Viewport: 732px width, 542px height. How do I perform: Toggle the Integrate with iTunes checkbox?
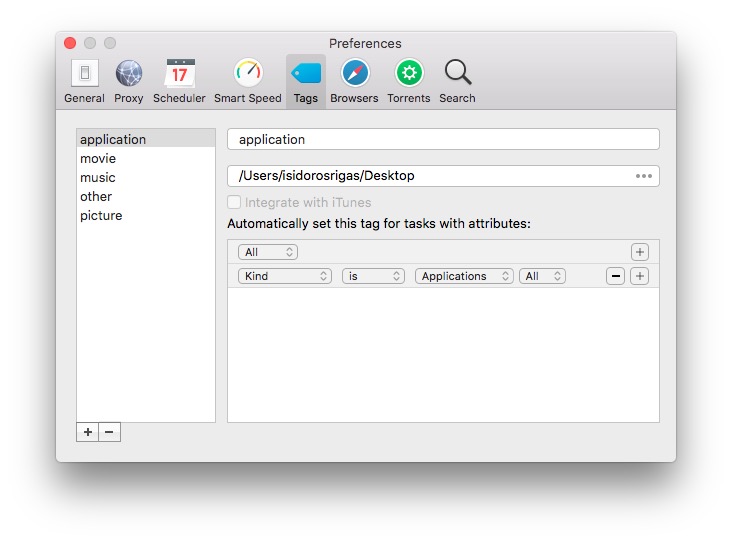tap(235, 203)
